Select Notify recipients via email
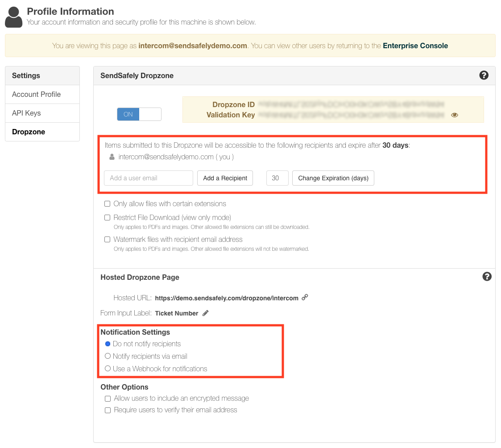 point(108,356)
